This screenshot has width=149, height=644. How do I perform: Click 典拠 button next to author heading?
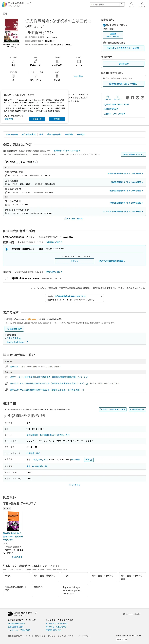[89, 459]
